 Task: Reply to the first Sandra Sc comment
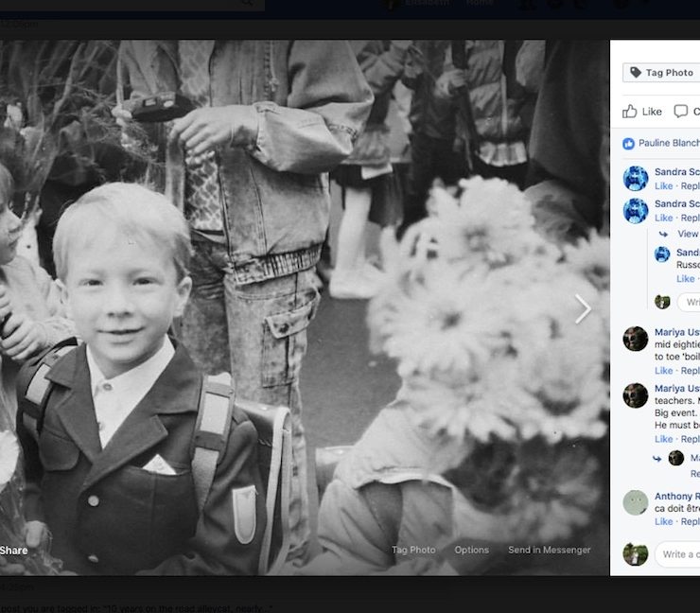[691, 185]
